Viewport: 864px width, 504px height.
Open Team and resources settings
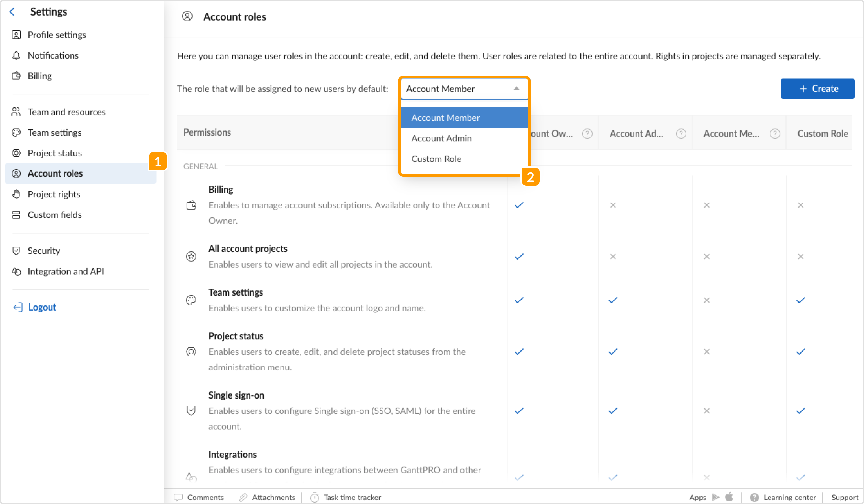tap(66, 112)
